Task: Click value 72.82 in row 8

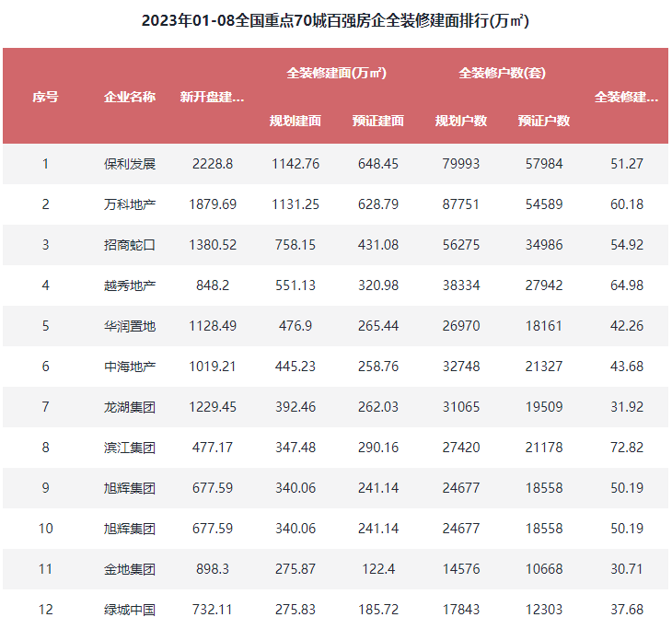Action: point(627,448)
